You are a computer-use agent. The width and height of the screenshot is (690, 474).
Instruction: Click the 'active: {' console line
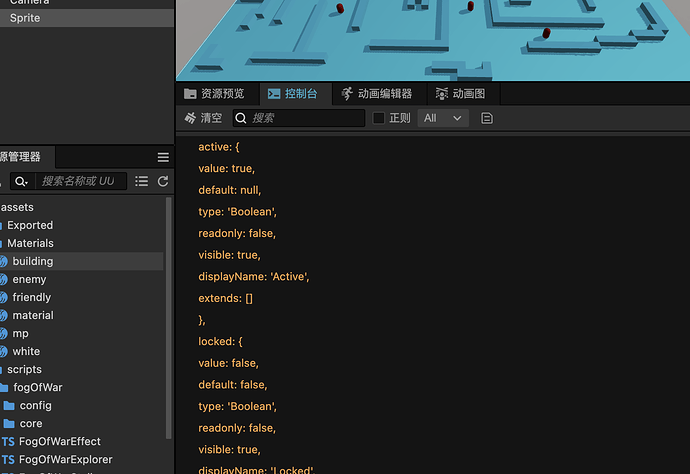tap(219, 147)
